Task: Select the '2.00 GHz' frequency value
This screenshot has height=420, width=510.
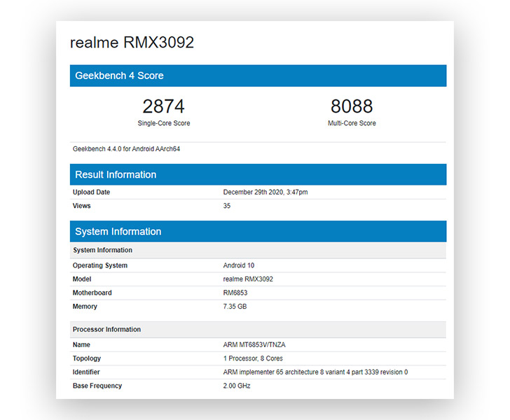Action: pos(237,386)
